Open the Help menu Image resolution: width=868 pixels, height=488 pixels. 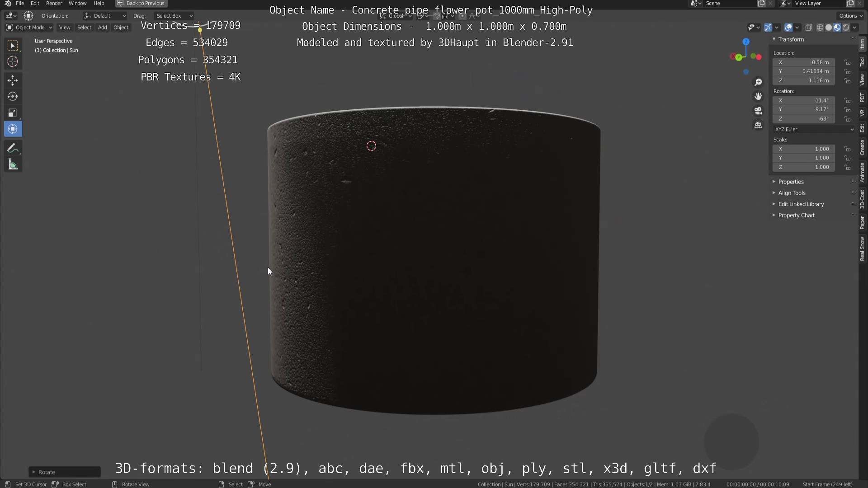pos(99,3)
